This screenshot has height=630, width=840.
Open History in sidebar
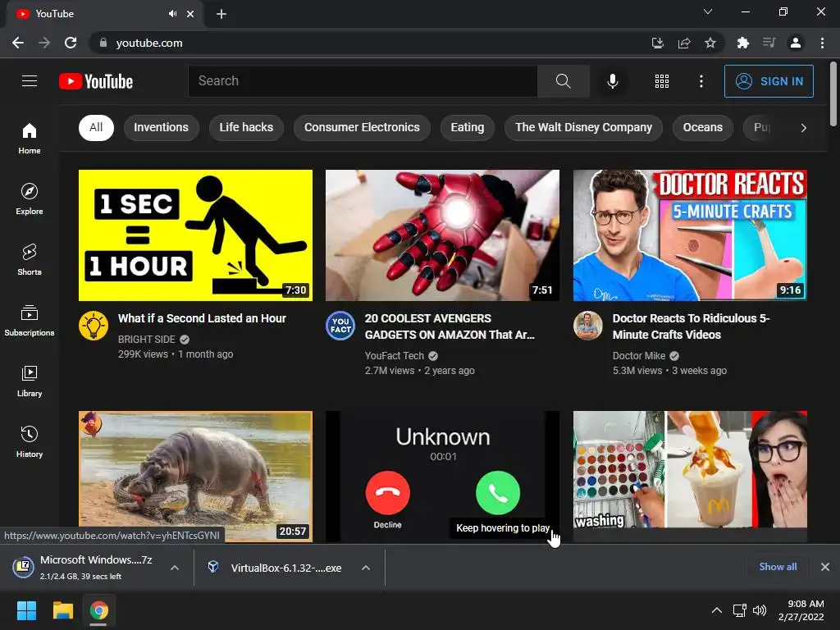(x=30, y=441)
